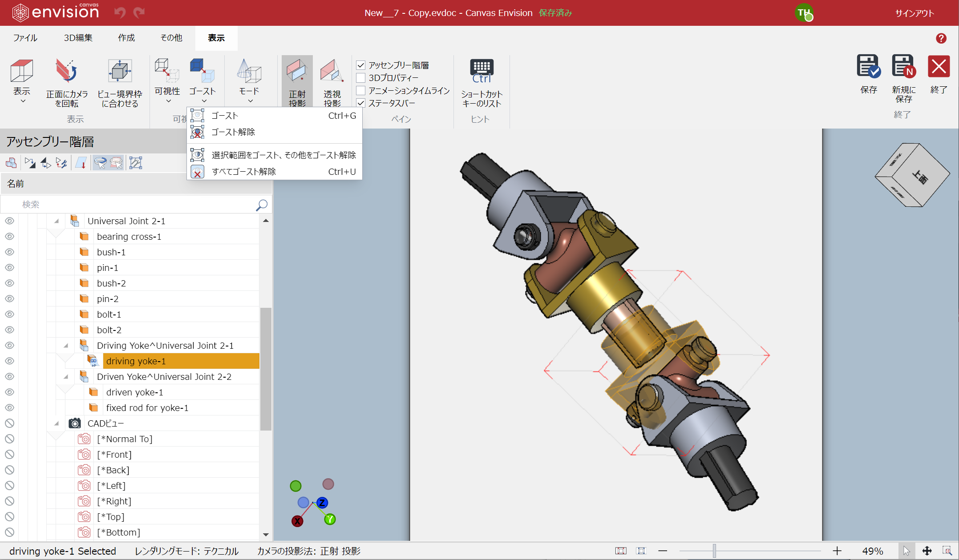Choose 選択範囲をゴースト、その他をゴースト解除 entry
Viewport: 959px width, 560px height.
tap(274, 155)
